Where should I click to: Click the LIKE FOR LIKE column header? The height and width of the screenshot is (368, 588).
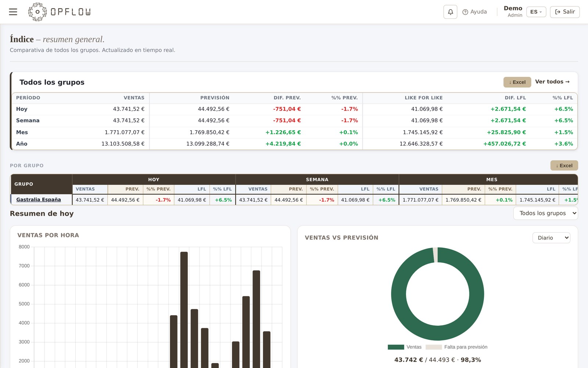424,98
